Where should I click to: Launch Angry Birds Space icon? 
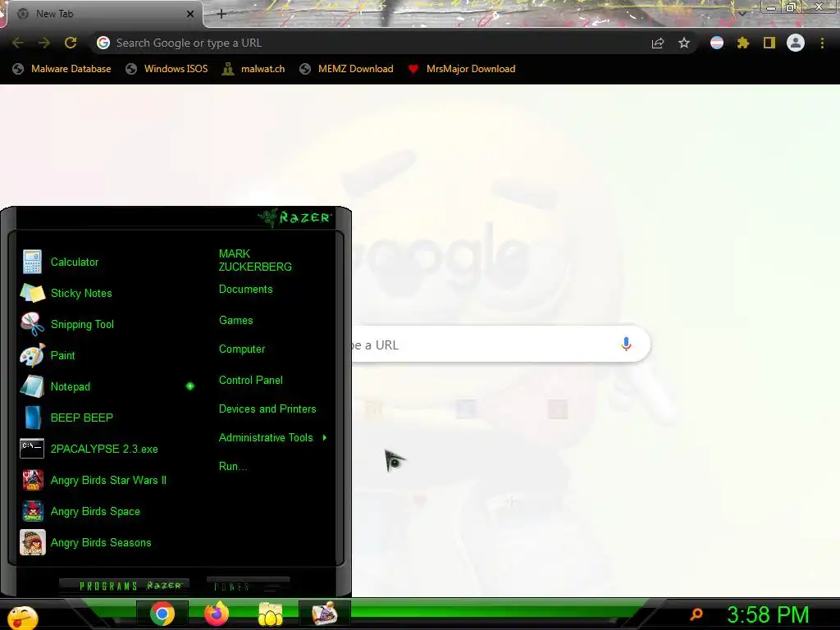32,511
